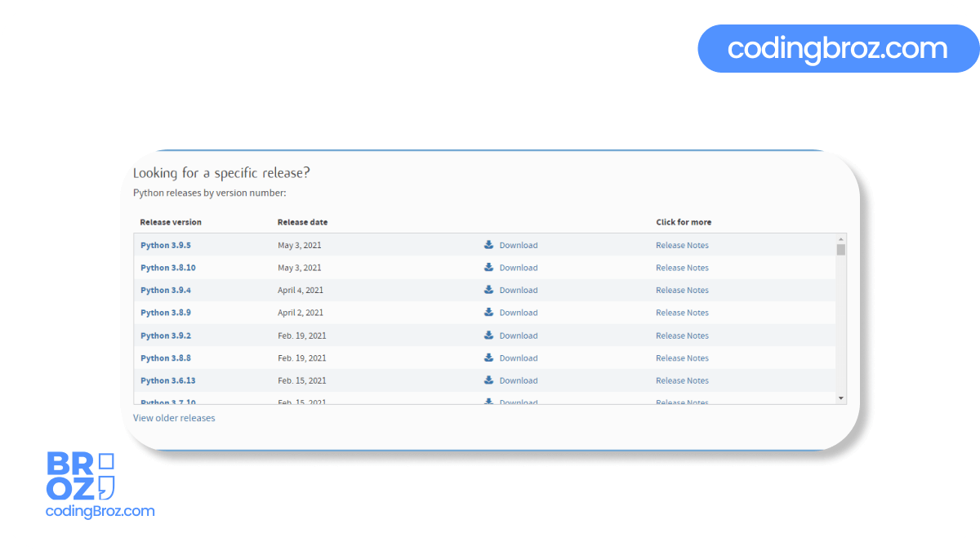Click download icon for Python 3.6.13
Screen dimensions: 980x551
488,380
